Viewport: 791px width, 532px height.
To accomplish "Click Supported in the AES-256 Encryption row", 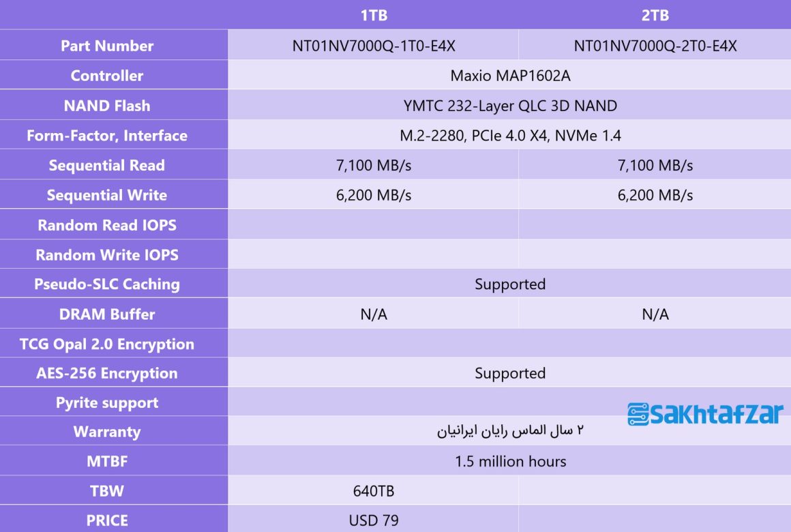I will click(x=510, y=373).
